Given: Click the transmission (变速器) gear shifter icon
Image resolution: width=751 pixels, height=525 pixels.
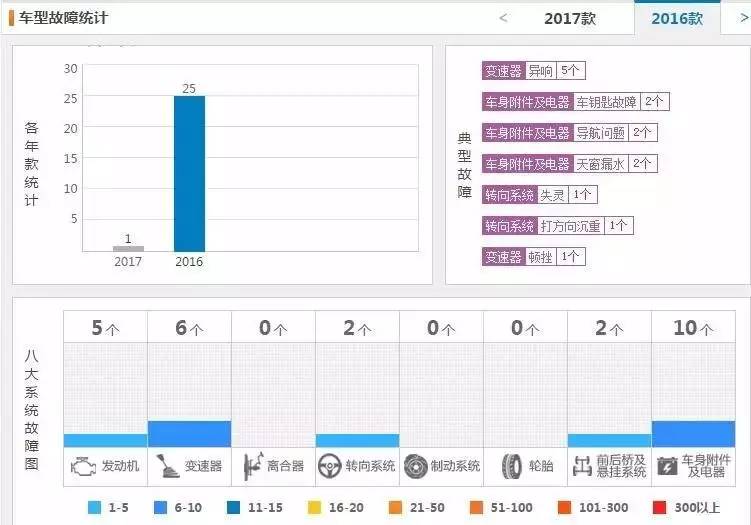Looking at the screenshot, I should point(167,466).
